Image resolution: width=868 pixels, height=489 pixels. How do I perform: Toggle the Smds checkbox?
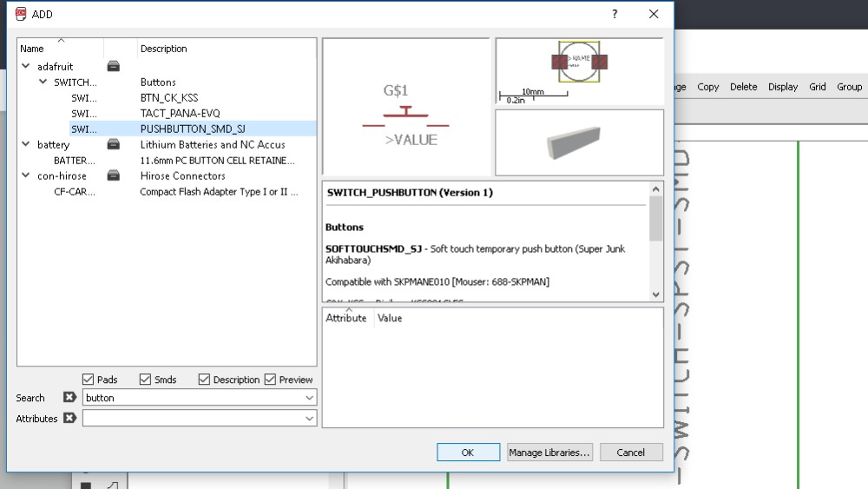tap(145, 380)
